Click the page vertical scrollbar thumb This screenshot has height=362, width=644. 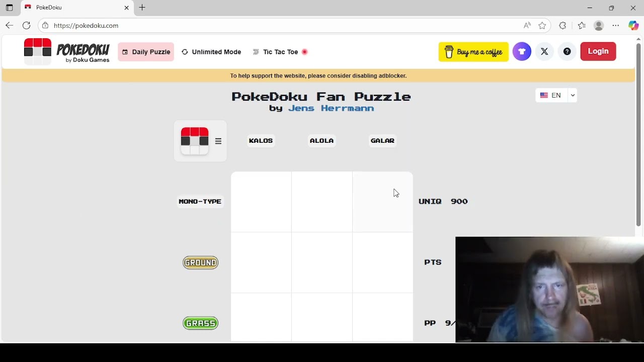pyautogui.click(x=639, y=134)
